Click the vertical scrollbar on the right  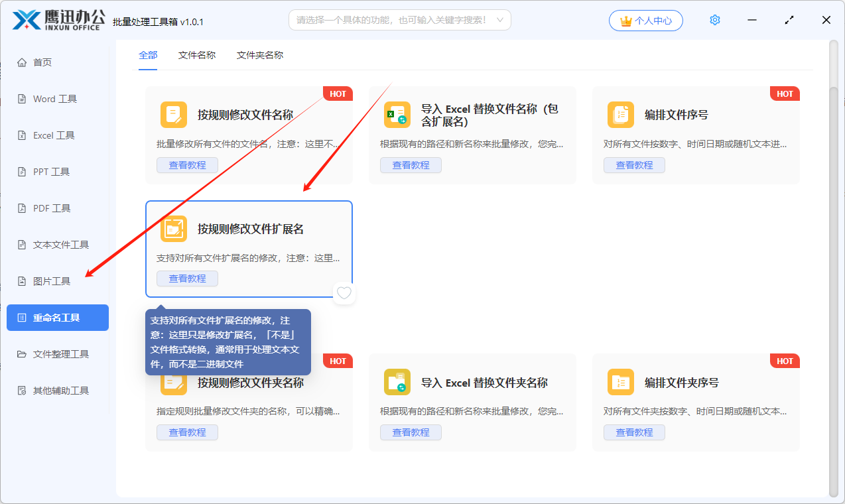[x=834, y=292]
